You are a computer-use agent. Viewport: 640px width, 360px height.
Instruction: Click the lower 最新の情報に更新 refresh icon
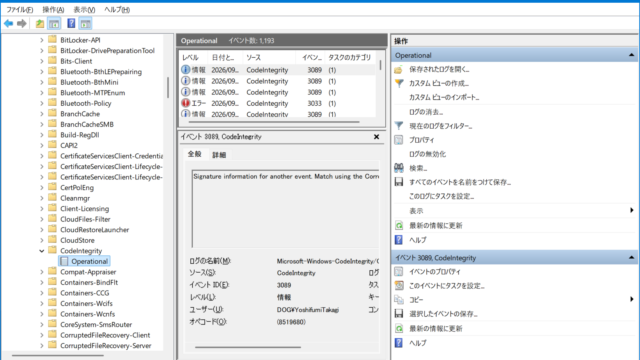(399, 328)
